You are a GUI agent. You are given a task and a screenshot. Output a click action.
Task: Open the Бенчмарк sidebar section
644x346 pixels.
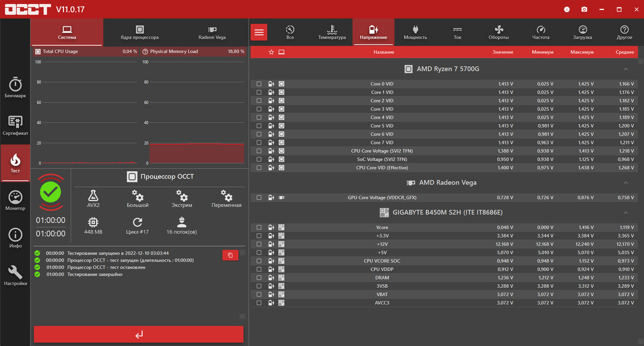click(x=15, y=88)
